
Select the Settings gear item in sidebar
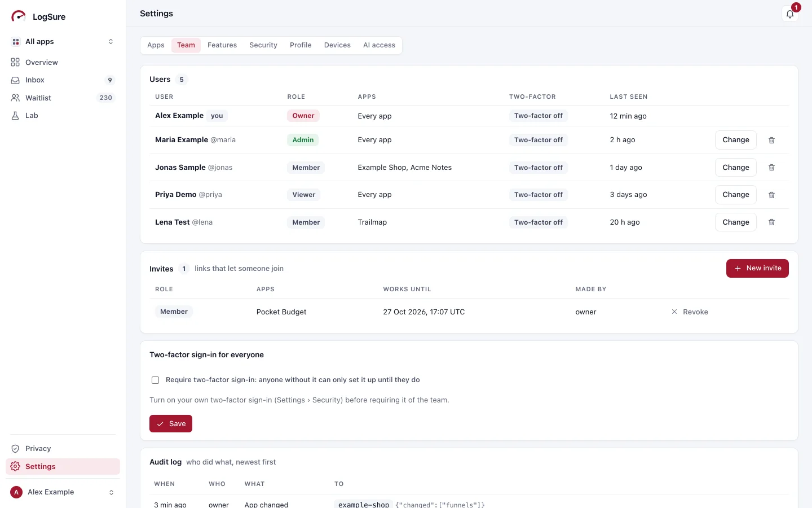63,466
